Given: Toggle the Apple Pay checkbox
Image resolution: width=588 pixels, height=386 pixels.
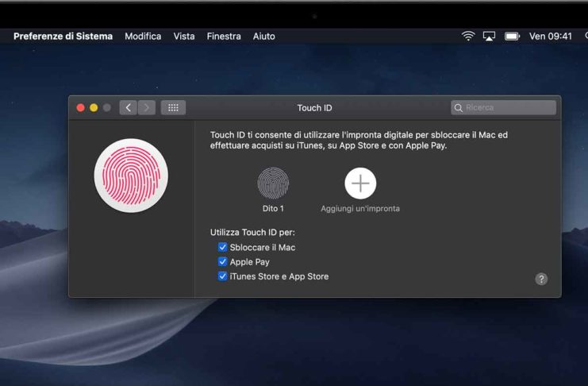Looking at the screenshot, I should [222, 262].
